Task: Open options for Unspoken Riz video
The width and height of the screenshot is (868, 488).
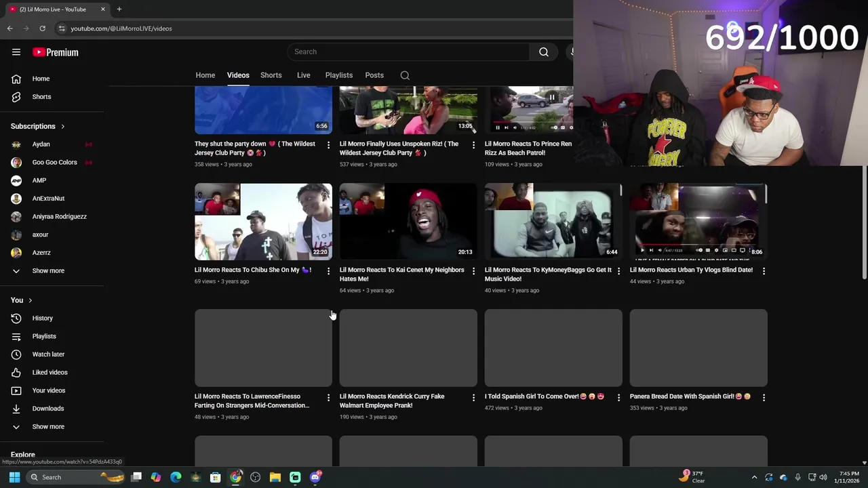Action: 473,145
